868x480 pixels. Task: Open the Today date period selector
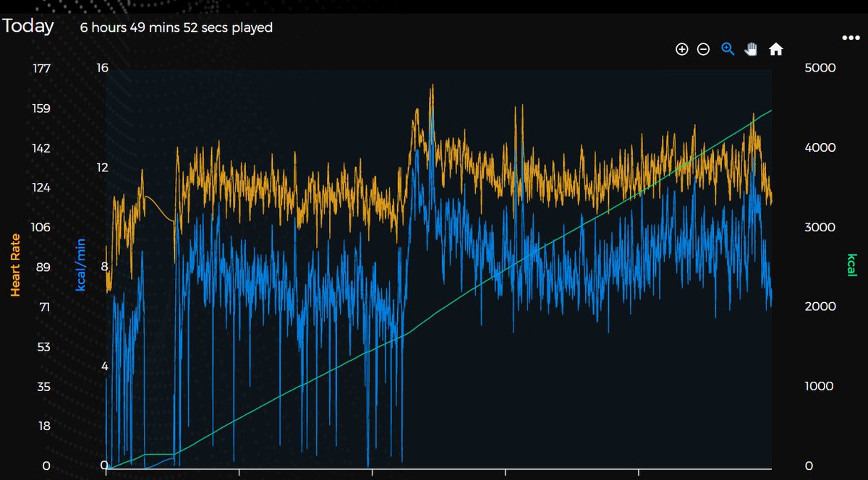point(29,26)
